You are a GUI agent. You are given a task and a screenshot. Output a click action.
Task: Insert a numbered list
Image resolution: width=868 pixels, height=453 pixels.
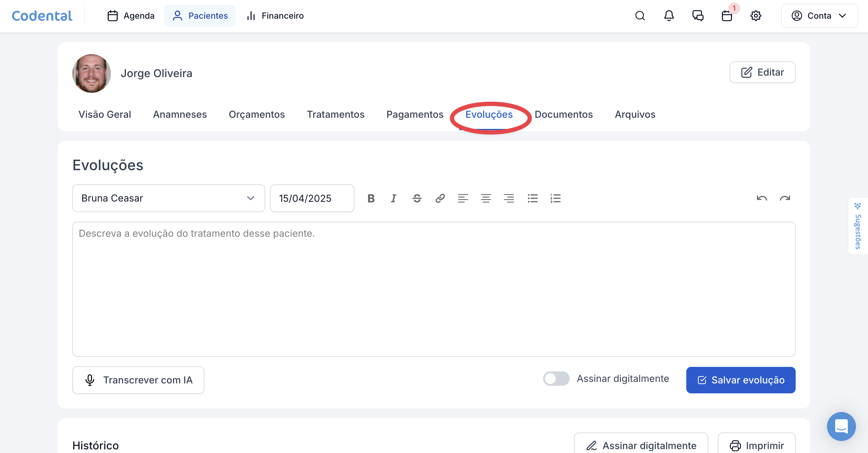click(x=555, y=198)
